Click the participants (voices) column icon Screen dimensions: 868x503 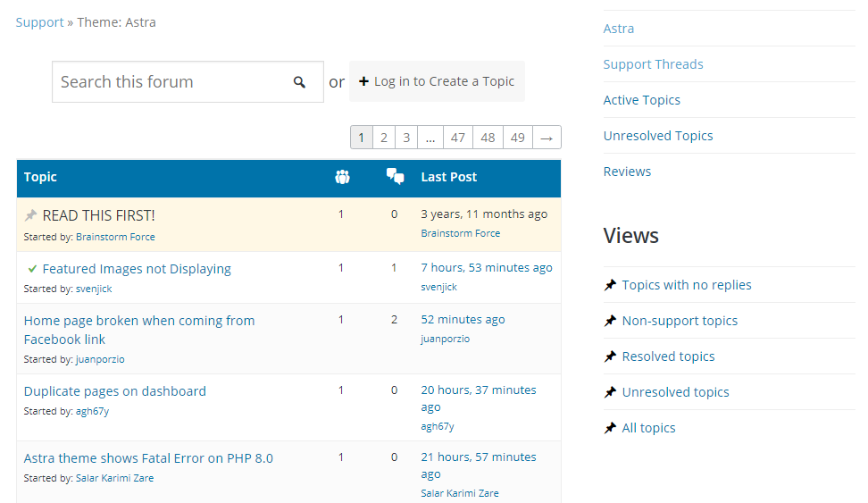[x=342, y=177]
